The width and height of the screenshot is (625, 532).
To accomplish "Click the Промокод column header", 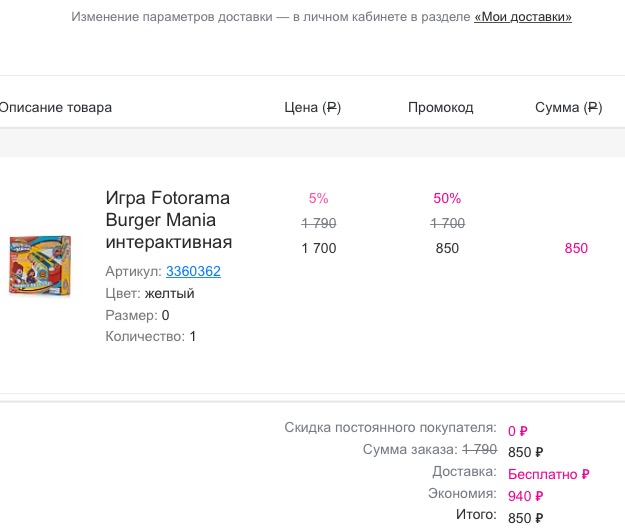I will pyautogui.click(x=440, y=107).
